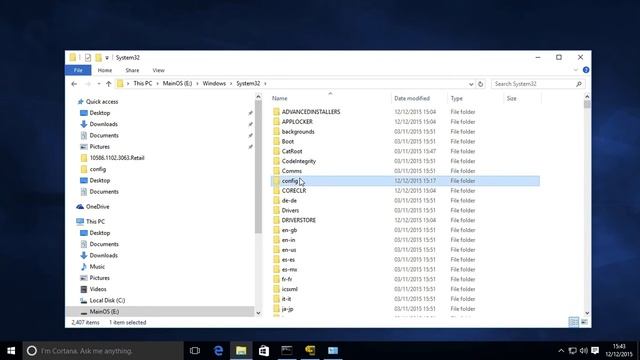Expand the address bar history dropdown
This screenshot has height=360, width=640.
(471, 84)
